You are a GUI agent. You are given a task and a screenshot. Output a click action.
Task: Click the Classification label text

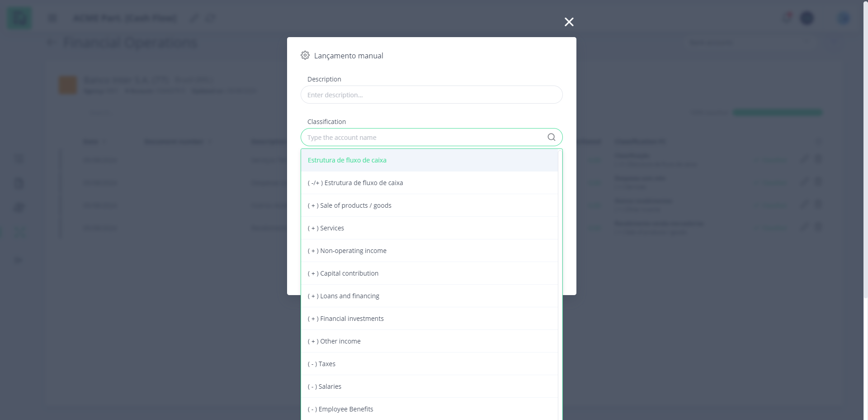326,122
